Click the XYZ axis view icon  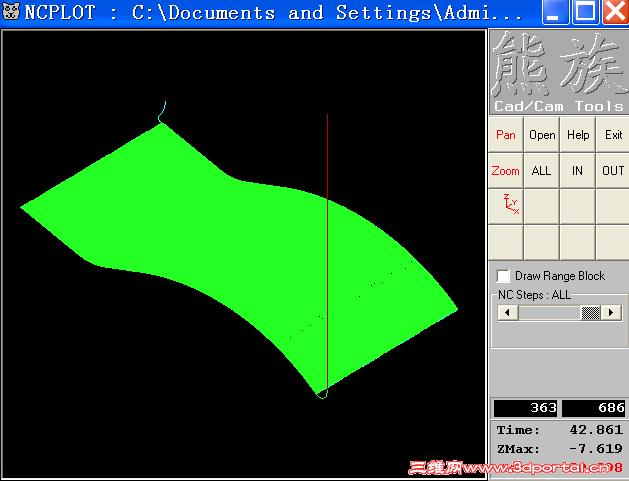coord(506,207)
